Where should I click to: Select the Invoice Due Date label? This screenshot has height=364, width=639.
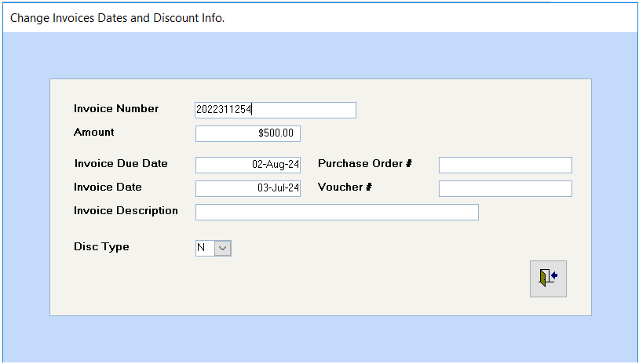pos(121,164)
